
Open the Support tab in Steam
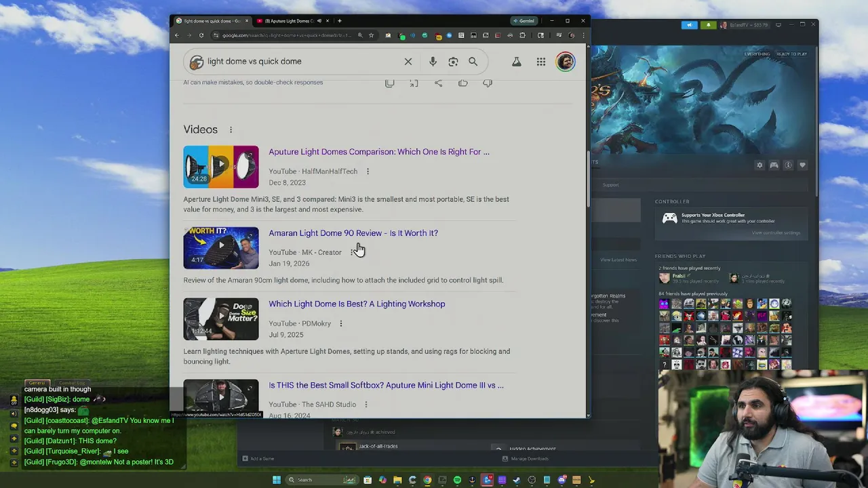(610, 184)
